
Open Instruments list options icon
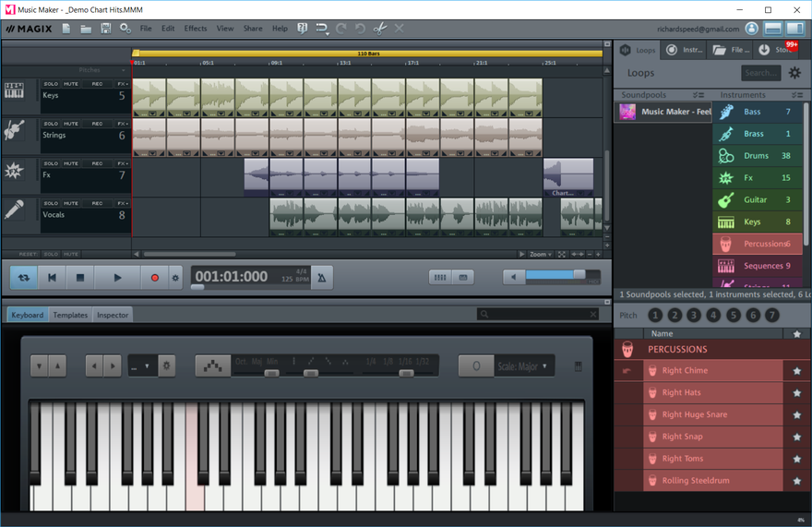[x=797, y=95]
